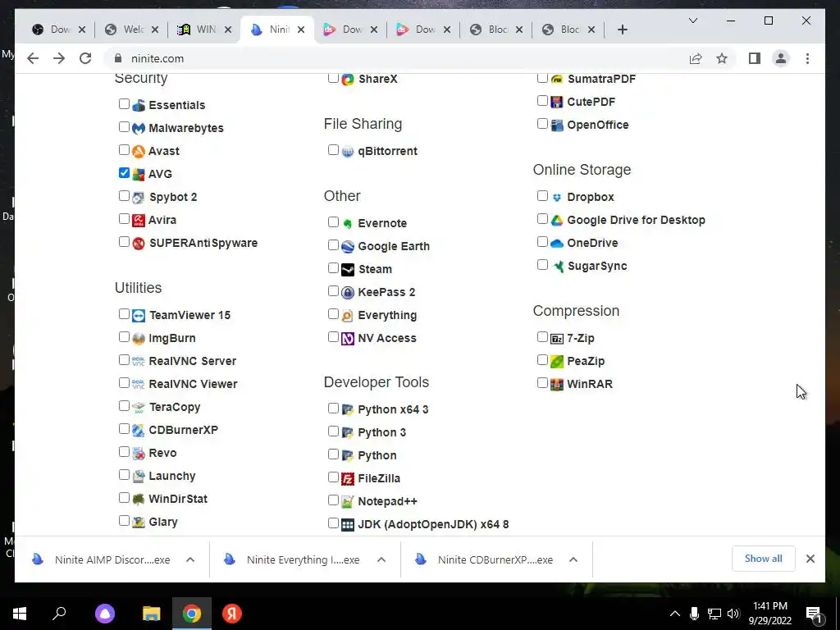Click the Malwarebytes app icon
840x630 pixels.
pos(138,128)
